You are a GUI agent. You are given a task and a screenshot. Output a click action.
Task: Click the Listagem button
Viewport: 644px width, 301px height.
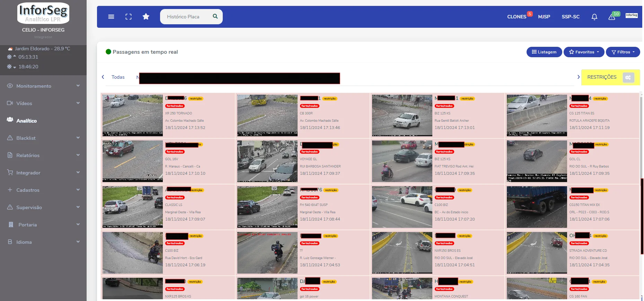point(544,52)
